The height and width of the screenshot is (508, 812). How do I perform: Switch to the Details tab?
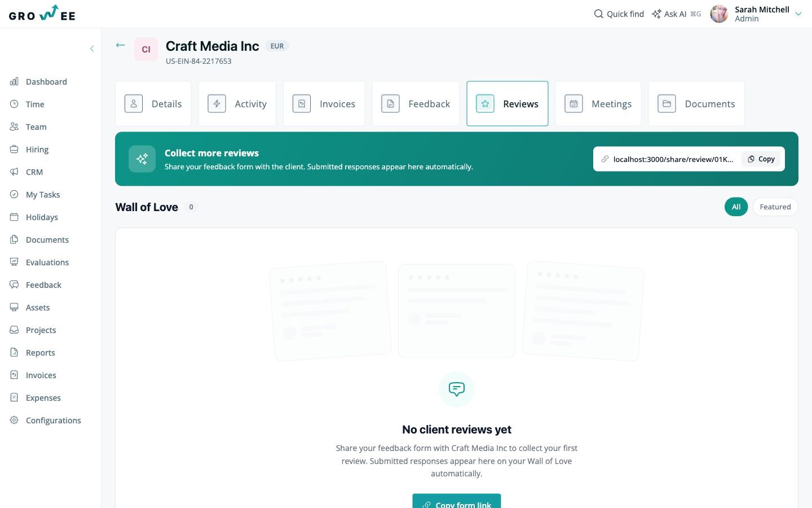(153, 104)
